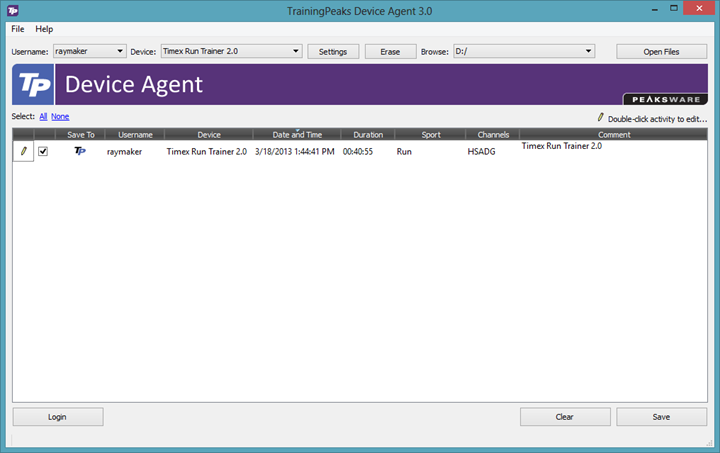Sort by Date and Time column header
720x453 pixels.
coord(297,134)
